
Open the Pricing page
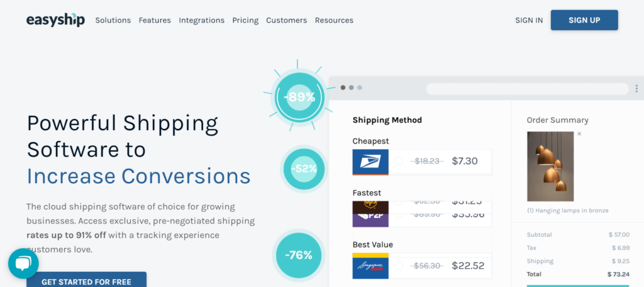245,20
